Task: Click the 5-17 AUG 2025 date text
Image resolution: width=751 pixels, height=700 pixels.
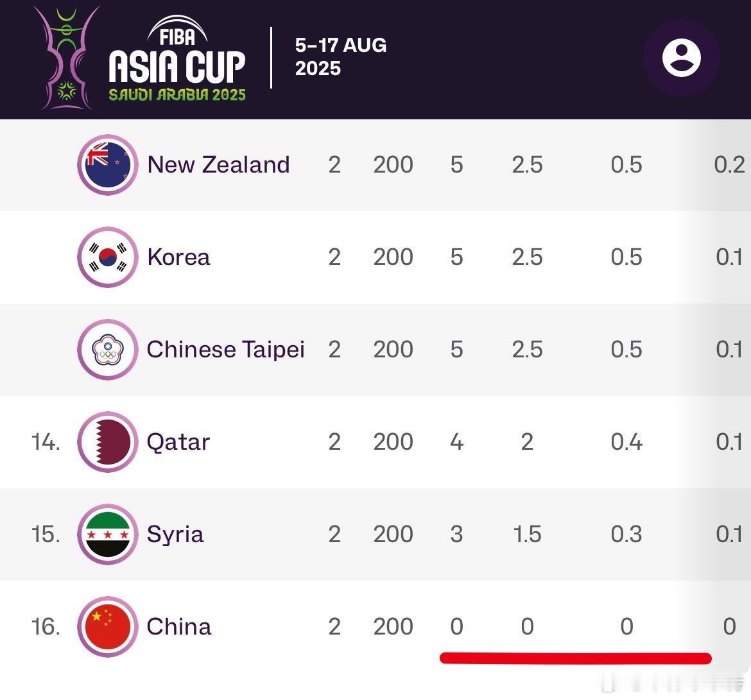Action: click(341, 56)
